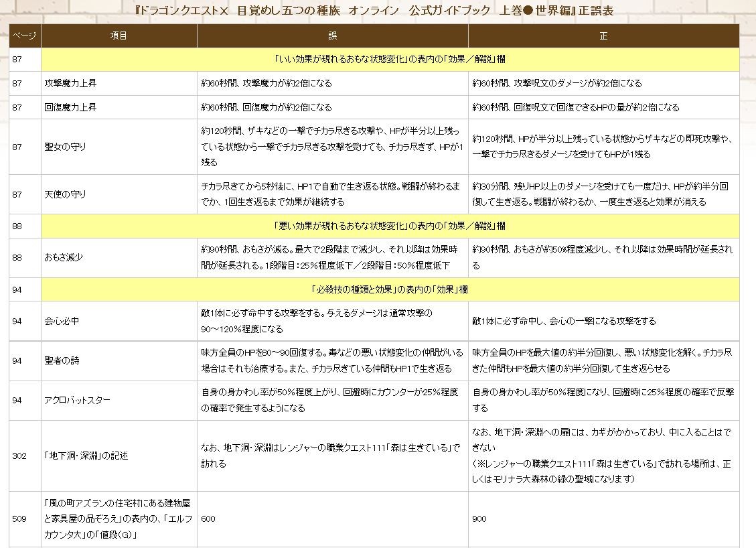Click corrected text 地下洞・深淵への扉には、カギがかかっており
The height and width of the screenshot is (548, 756).
[x=603, y=456]
